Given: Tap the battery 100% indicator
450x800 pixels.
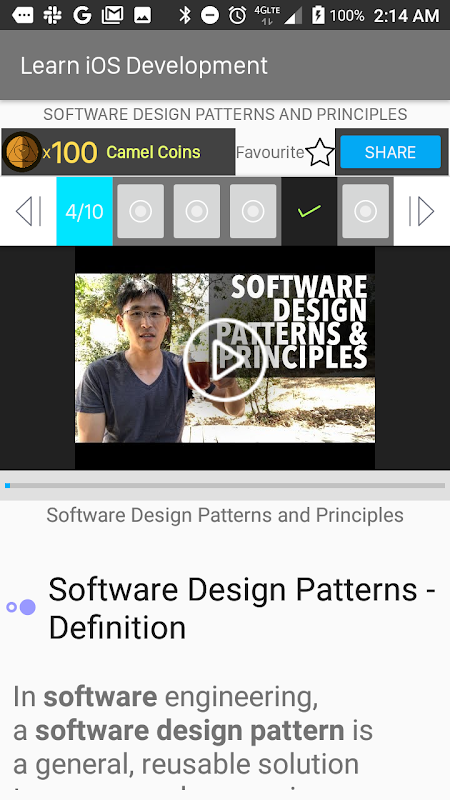Looking at the screenshot, I should coord(338,15).
